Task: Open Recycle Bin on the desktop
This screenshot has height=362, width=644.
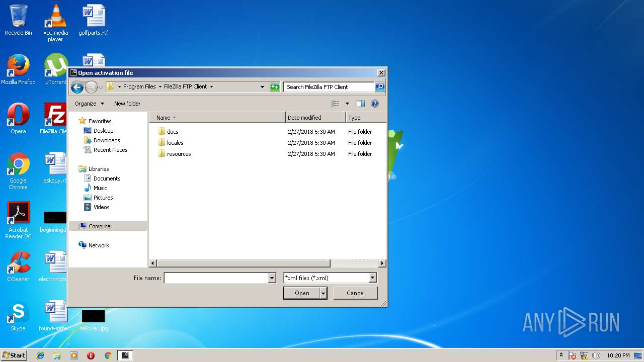Action: click(x=18, y=20)
